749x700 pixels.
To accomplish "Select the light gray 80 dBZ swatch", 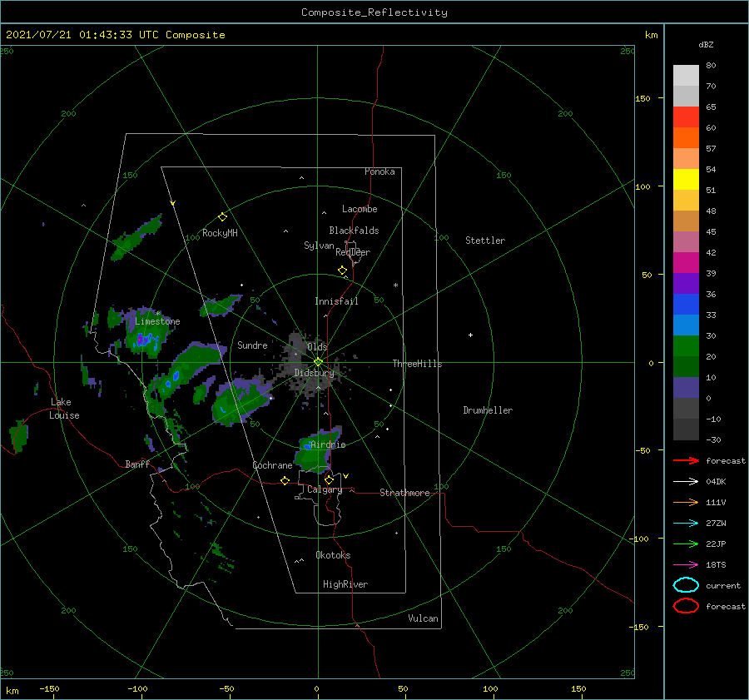I will coord(686,76).
